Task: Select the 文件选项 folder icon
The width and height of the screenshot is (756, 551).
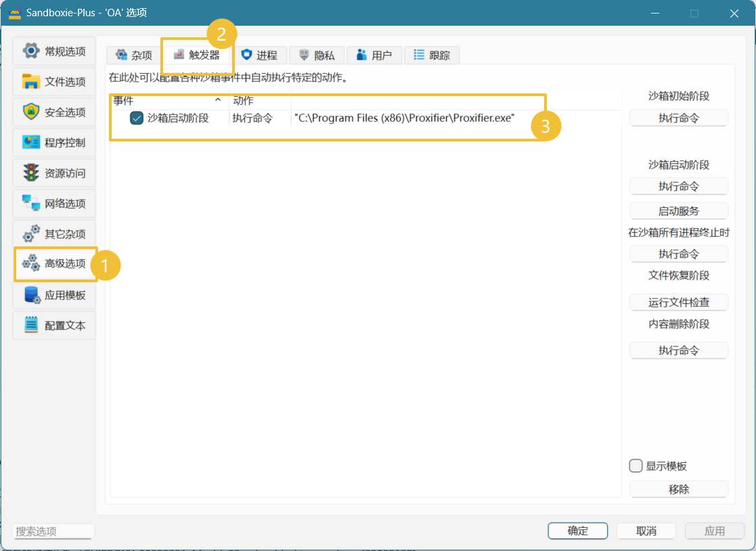Action: click(x=32, y=82)
